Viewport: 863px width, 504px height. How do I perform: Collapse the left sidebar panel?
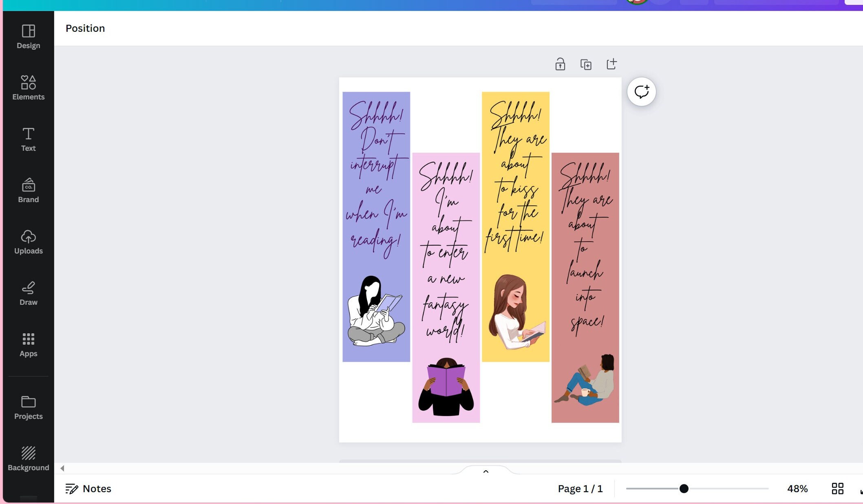pyautogui.click(x=62, y=468)
